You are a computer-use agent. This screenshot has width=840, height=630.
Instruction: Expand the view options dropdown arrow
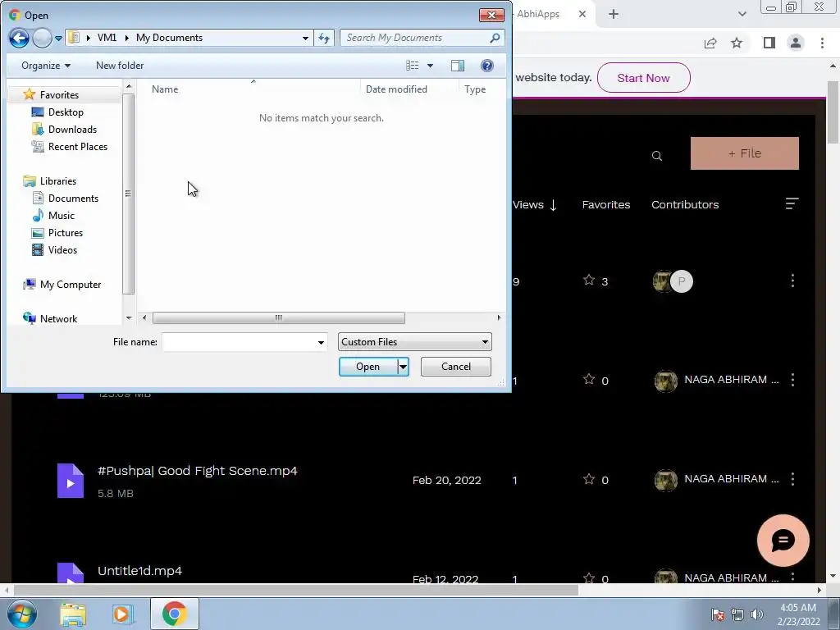click(x=430, y=66)
